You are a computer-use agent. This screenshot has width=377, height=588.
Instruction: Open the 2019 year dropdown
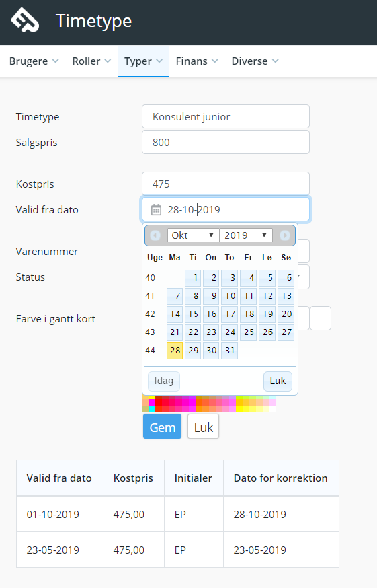coord(246,235)
